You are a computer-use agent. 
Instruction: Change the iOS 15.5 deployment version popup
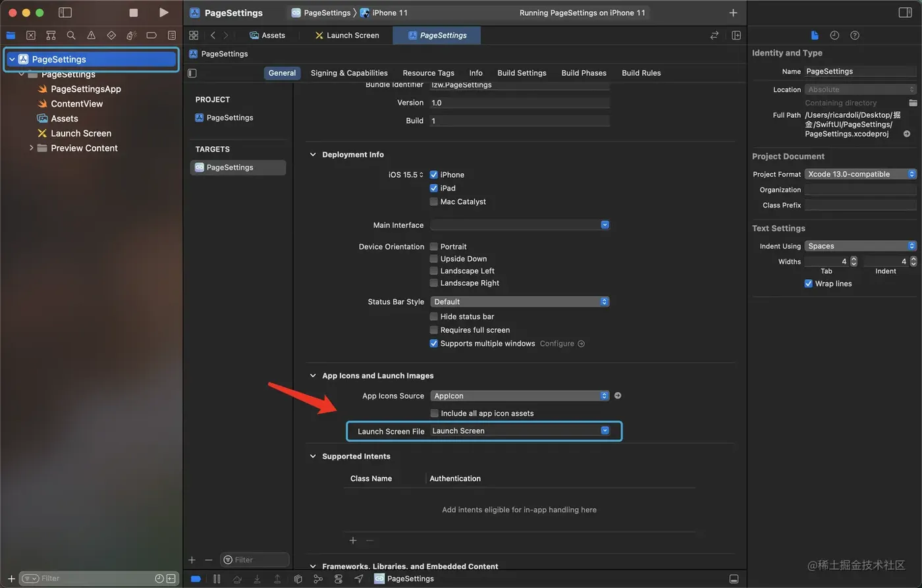[406, 174]
